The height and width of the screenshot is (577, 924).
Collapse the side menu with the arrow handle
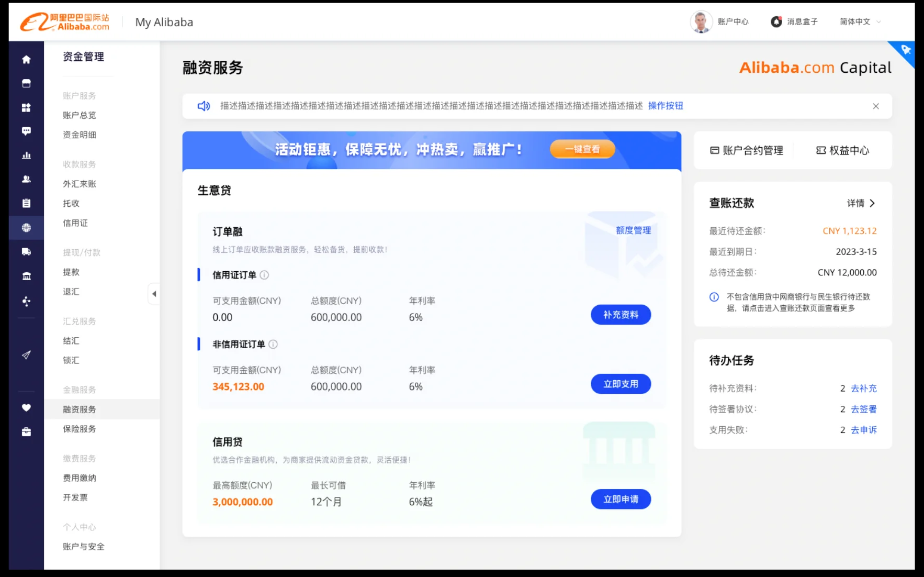tap(154, 294)
